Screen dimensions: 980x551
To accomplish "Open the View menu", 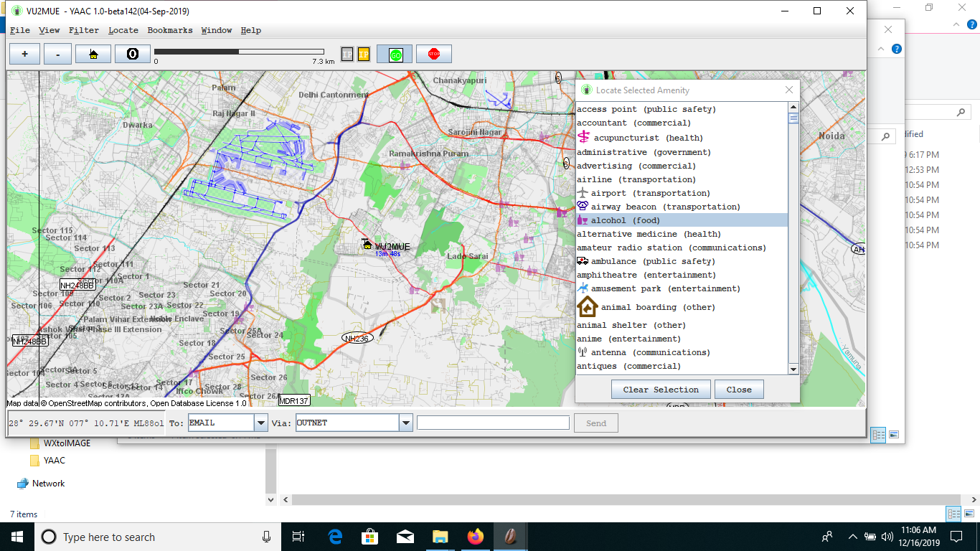I will [x=49, y=30].
